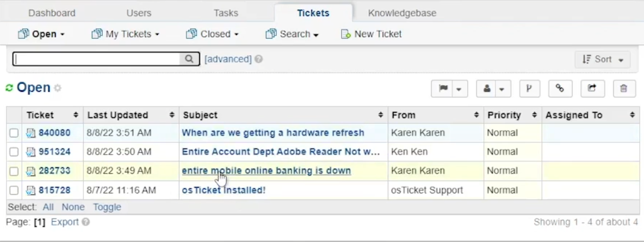644x242 pixels.
Task: Check the box for ticket 840080
Action: 14,132
